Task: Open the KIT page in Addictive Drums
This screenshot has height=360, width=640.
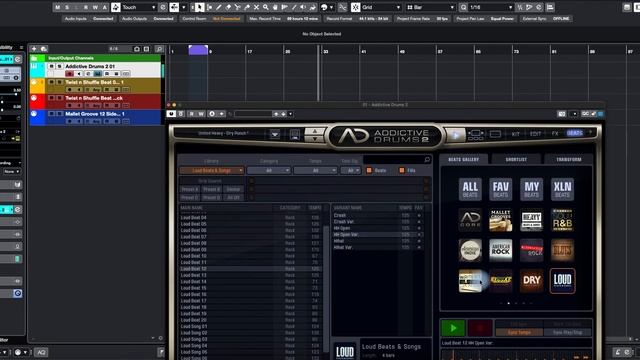Action: click(516, 134)
